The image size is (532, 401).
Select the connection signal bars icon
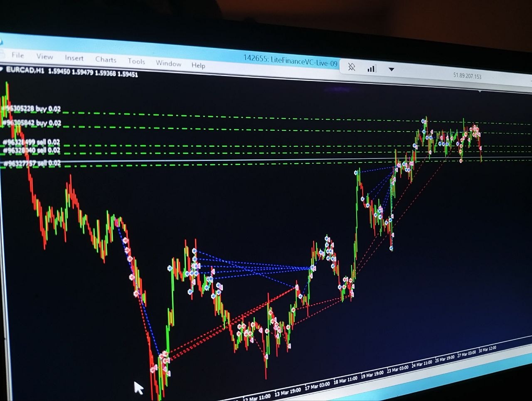click(371, 68)
